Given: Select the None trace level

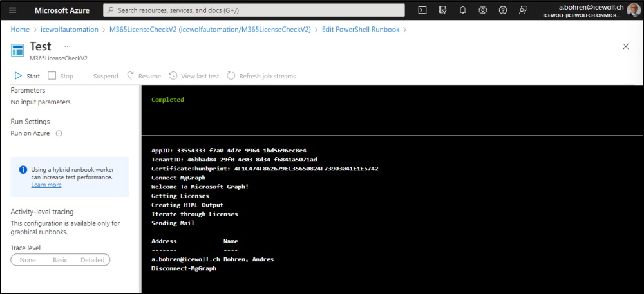Looking at the screenshot, I should coord(28,260).
